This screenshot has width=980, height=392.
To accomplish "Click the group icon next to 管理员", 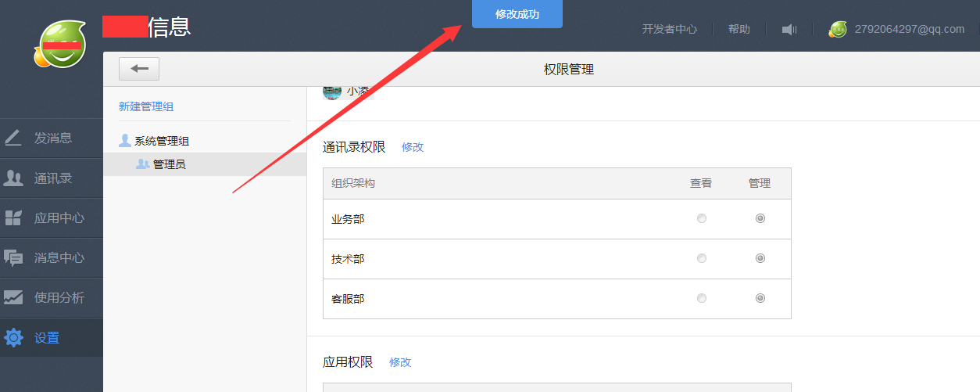I will (143, 164).
